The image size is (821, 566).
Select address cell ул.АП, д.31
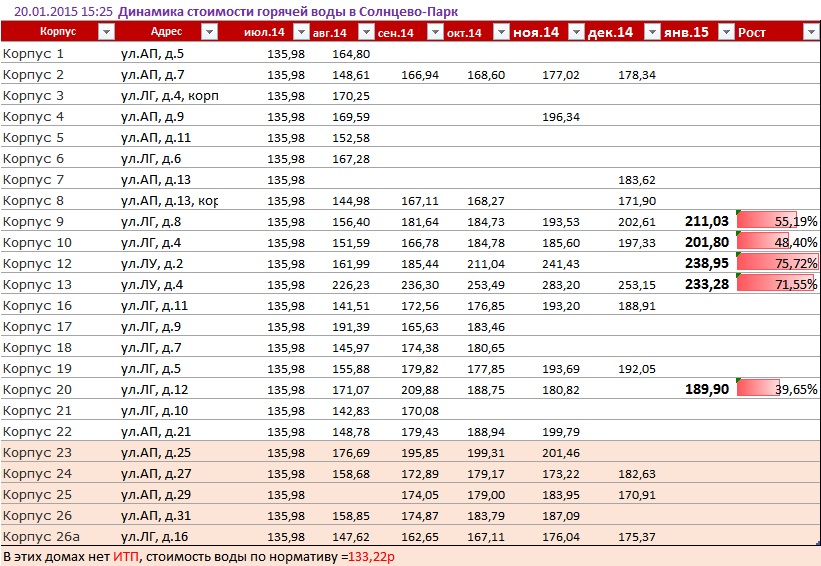pos(156,515)
